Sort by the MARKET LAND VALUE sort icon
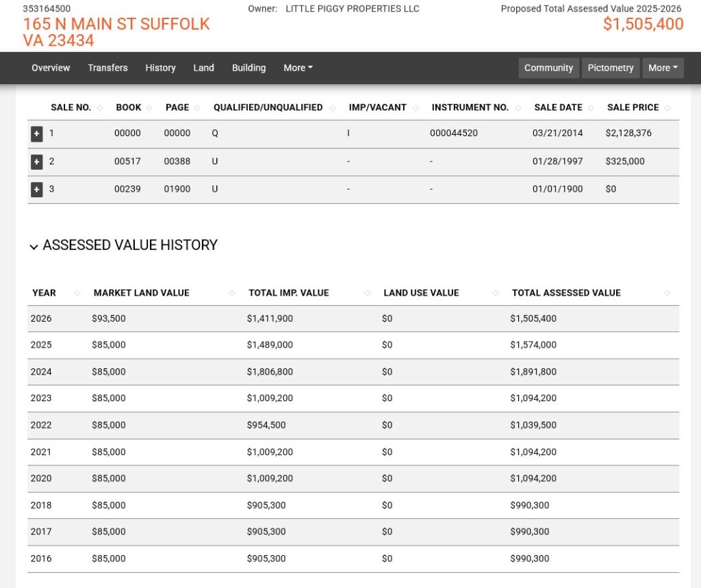Viewport: 701px width, 588px height. 232,294
